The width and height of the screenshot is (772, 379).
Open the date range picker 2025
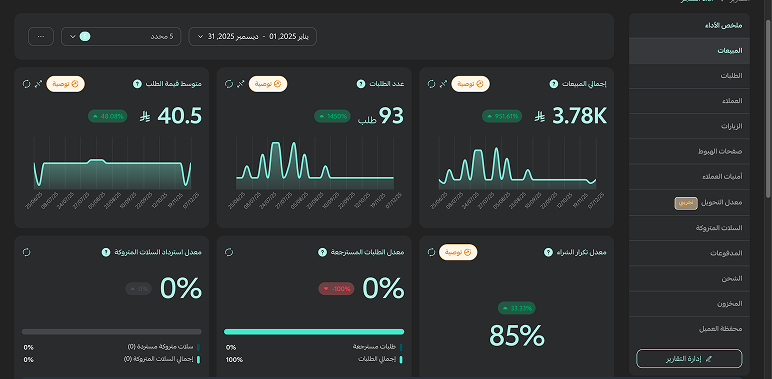click(x=252, y=36)
